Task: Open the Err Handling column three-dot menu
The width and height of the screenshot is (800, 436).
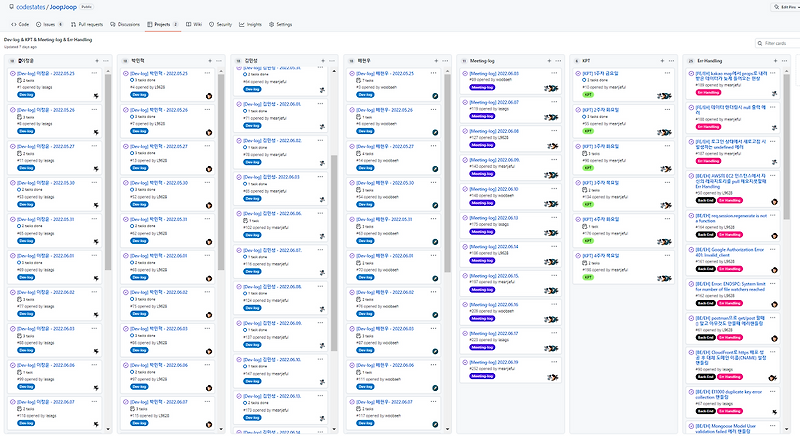Action: click(x=784, y=61)
